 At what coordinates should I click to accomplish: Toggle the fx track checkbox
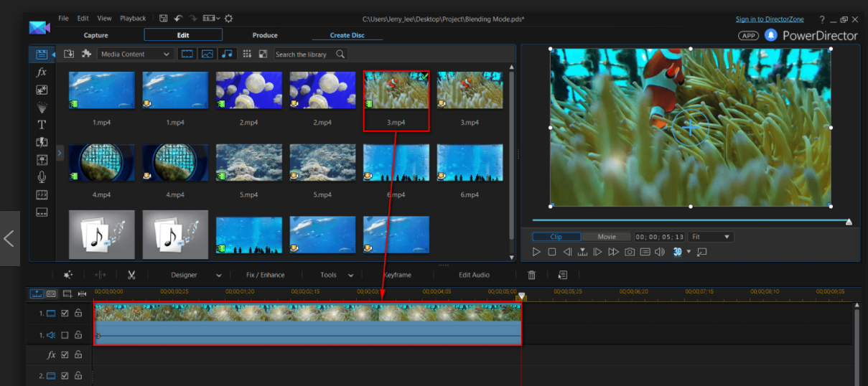(x=65, y=354)
